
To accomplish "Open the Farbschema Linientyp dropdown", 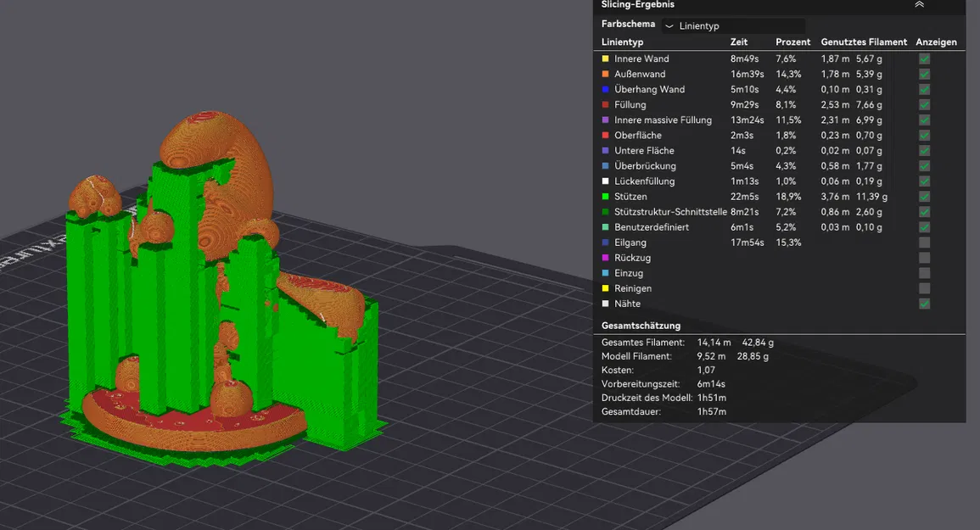I will click(734, 25).
